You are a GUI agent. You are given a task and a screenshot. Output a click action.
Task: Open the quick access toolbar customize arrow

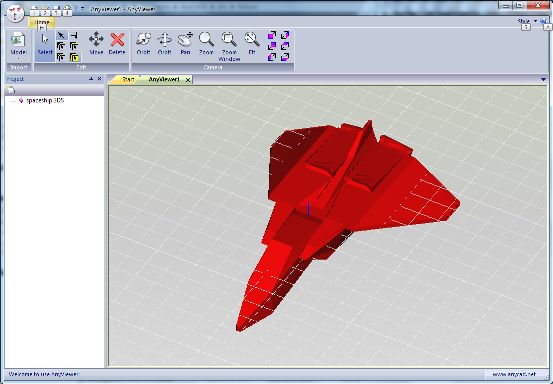[82, 9]
